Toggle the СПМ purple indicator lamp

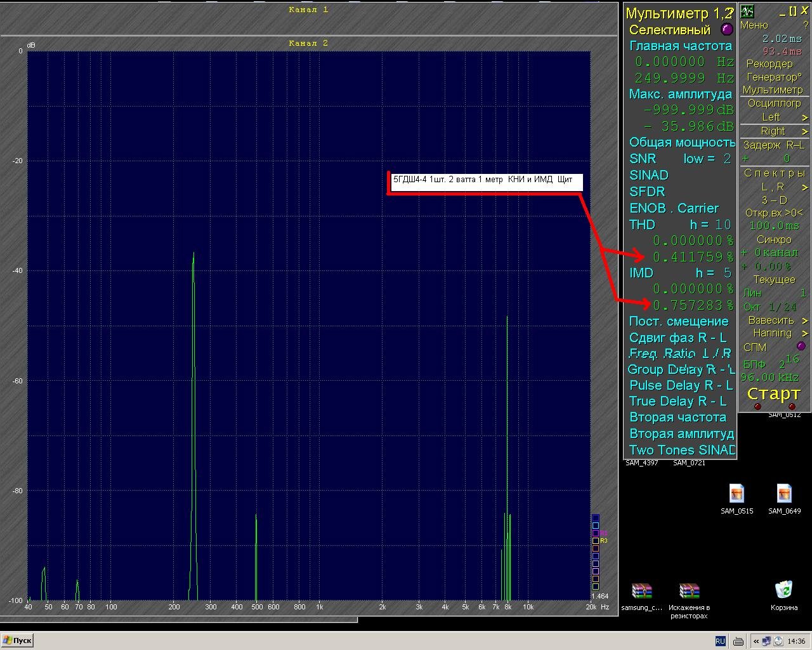point(801,346)
